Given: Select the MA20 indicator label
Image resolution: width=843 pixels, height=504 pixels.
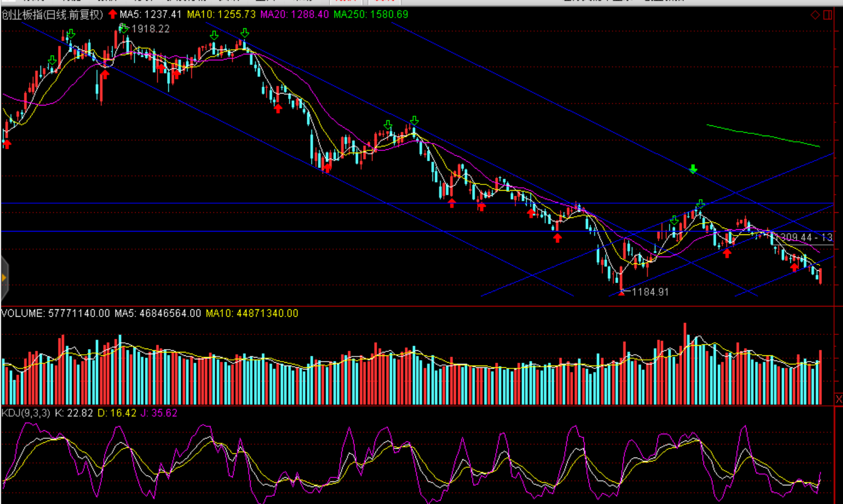Looking at the screenshot, I should click(294, 14).
